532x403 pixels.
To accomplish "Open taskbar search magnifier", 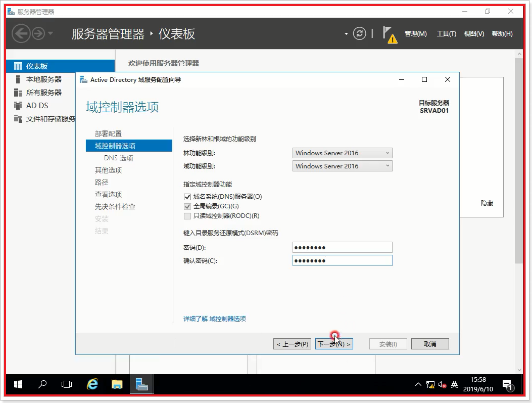I will click(42, 384).
